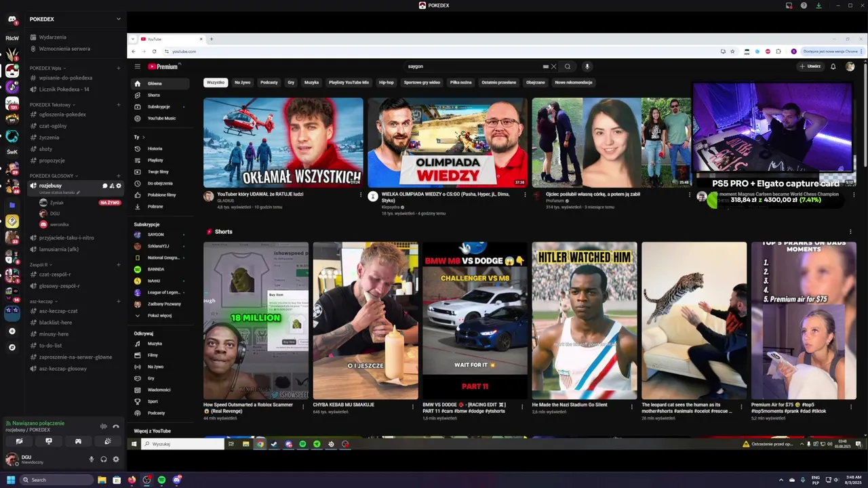The image size is (868, 488).
Task: Add a server in Discord
Action: pyautogui.click(x=12, y=331)
